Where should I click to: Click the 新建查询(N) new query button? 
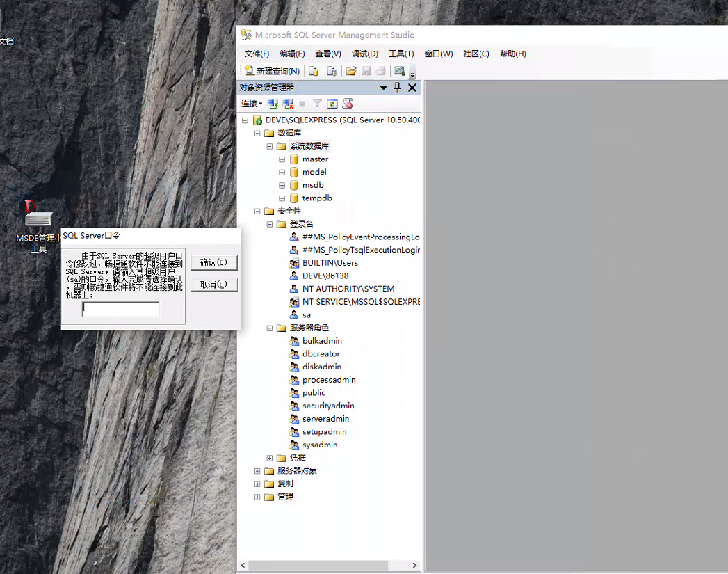[x=273, y=71]
